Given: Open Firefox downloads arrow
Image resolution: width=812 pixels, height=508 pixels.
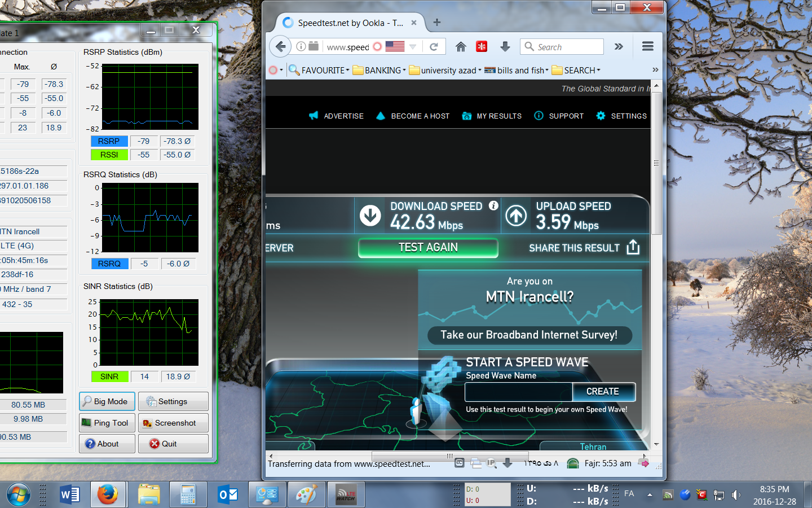Looking at the screenshot, I should coord(505,46).
